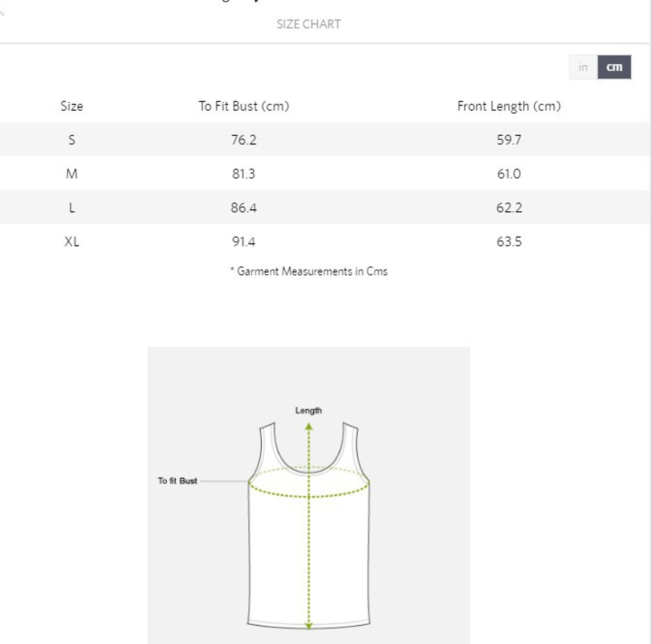Click front length value 61.0

tap(509, 174)
